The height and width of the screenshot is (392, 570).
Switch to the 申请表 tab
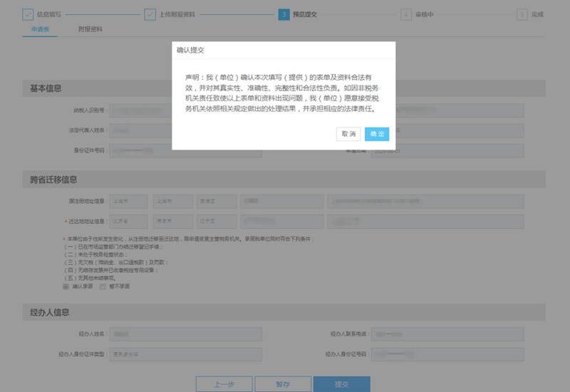40,29
